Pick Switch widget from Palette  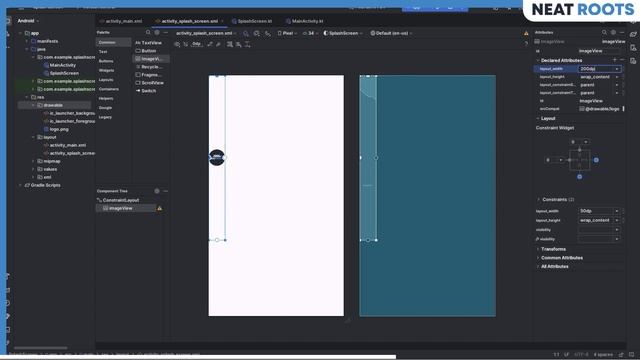tap(146, 91)
